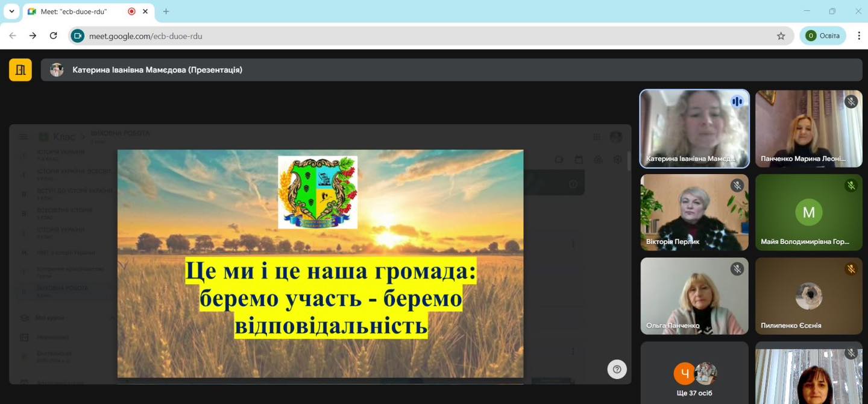Viewport: 868px width, 404px height.
Task: Bookmark this page with the star icon
Action: tap(781, 36)
